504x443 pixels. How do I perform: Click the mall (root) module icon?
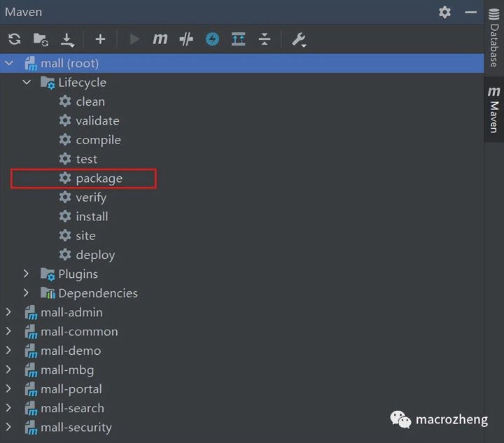[x=31, y=63]
